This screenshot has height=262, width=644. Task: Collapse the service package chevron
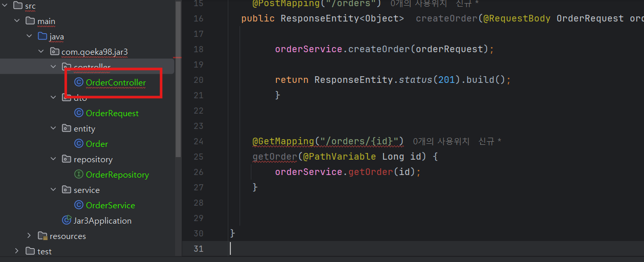pyautogui.click(x=54, y=190)
